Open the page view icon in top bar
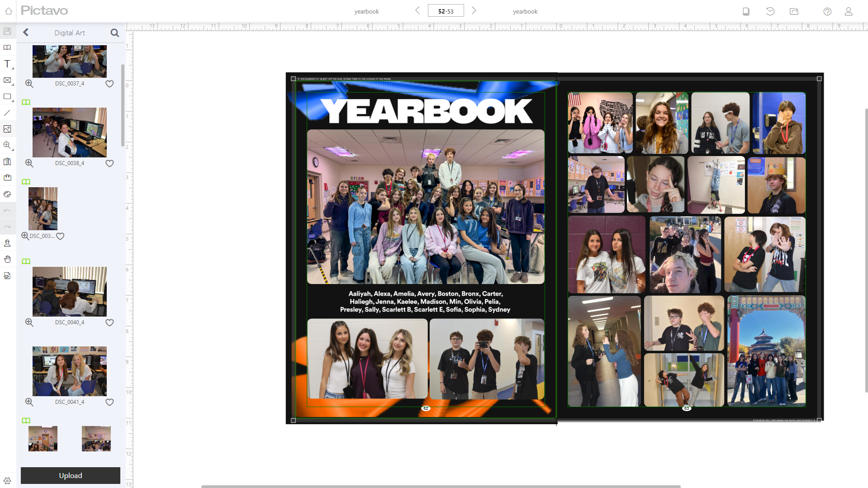The width and height of the screenshot is (868, 488). [x=746, y=11]
